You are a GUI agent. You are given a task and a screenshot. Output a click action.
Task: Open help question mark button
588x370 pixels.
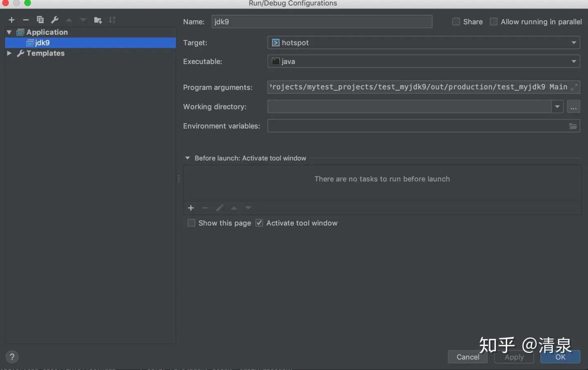click(x=12, y=357)
